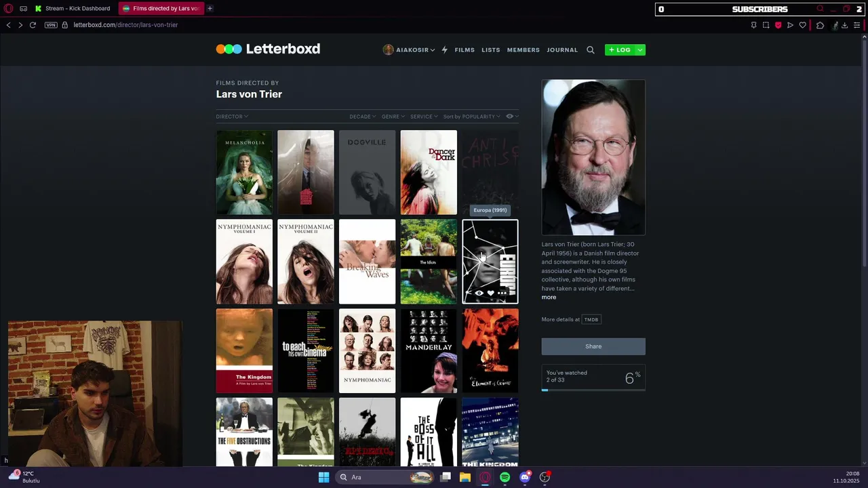
Task: Click the watched 2 of 33 progress bar
Action: [593, 390]
